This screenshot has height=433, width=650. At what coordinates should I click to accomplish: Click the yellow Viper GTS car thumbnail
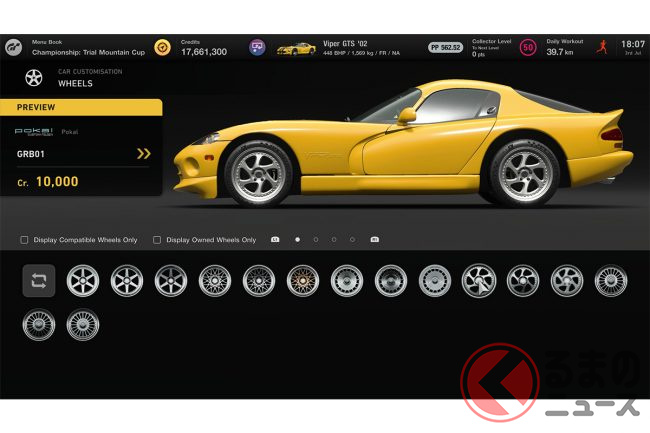click(x=296, y=48)
